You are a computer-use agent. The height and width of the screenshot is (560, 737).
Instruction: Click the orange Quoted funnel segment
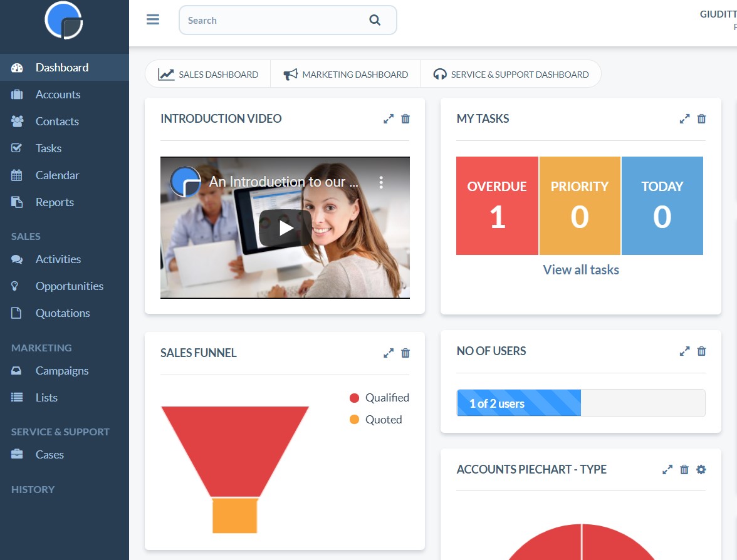pyautogui.click(x=234, y=516)
